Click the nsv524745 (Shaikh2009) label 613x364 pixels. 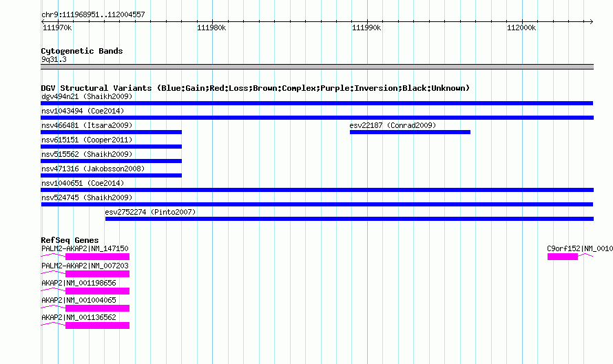tap(87, 197)
